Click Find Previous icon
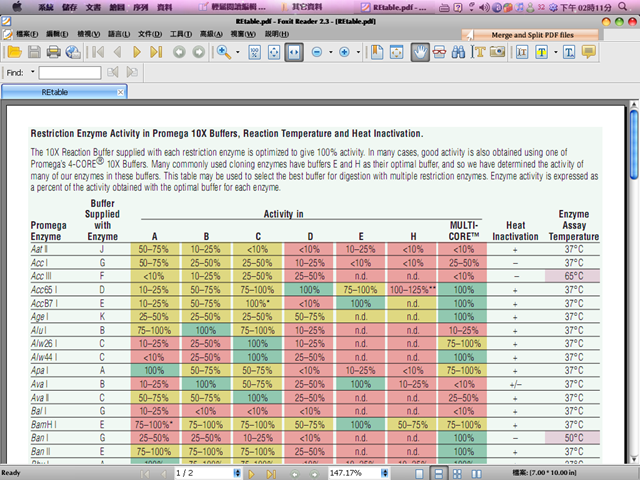 113,72
